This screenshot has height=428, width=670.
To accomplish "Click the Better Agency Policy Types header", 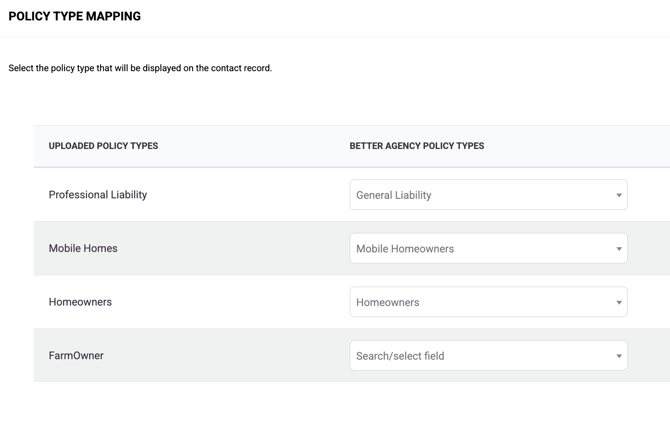I will pyautogui.click(x=417, y=146).
